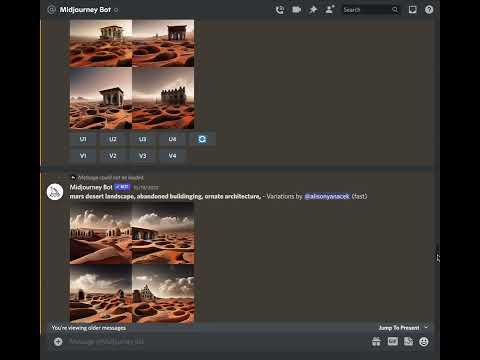Open the sticker picker

point(408,342)
